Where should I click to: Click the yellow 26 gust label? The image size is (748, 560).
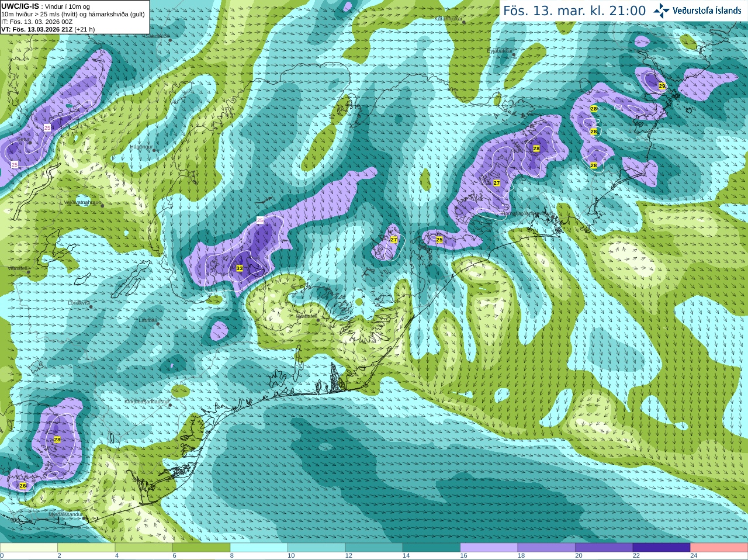click(x=23, y=486)
